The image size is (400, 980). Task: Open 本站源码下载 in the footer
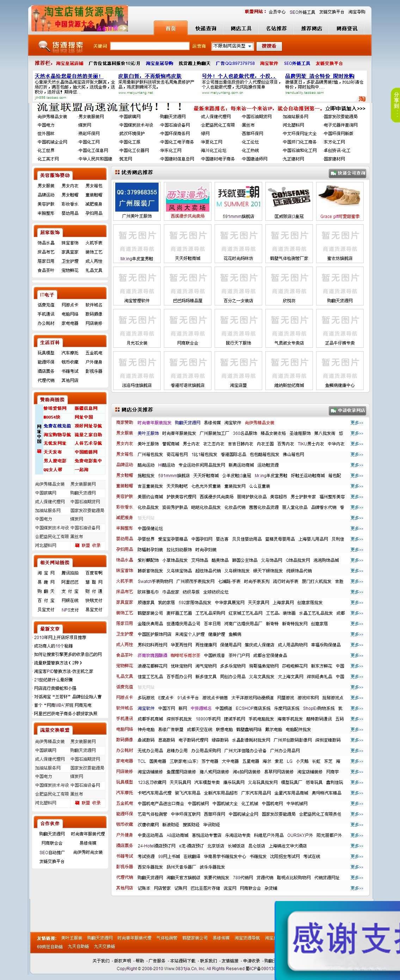click(x=183, y=961)
